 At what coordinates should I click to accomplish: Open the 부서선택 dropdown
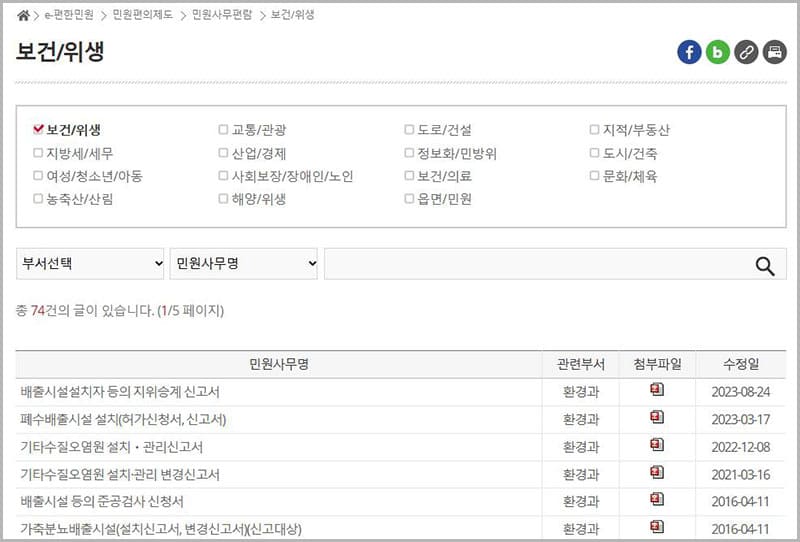(90, 264)
